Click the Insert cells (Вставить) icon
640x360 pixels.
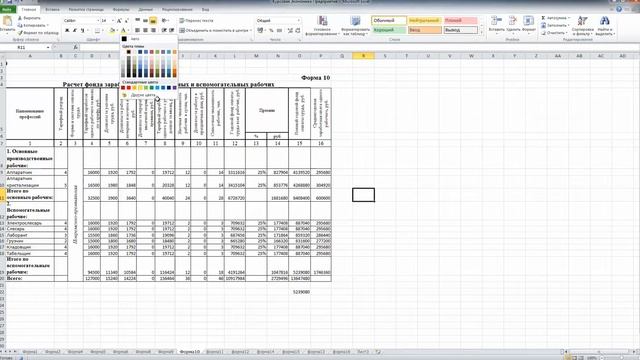(496, 21)
